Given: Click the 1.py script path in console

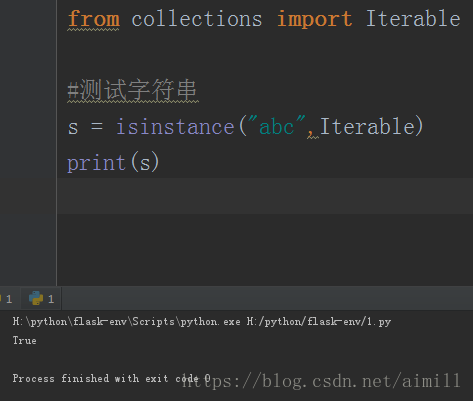Looking at the screenshot, I should [319, 322].
